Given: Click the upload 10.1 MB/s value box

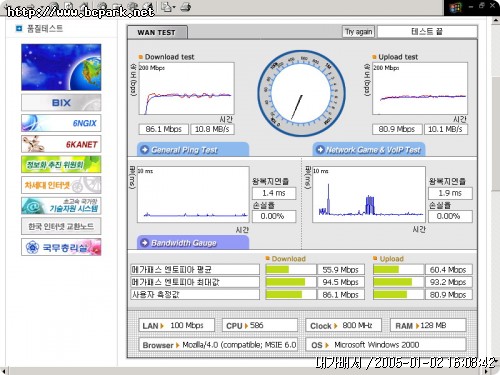Looking at the screenshot, I should 446,129.
